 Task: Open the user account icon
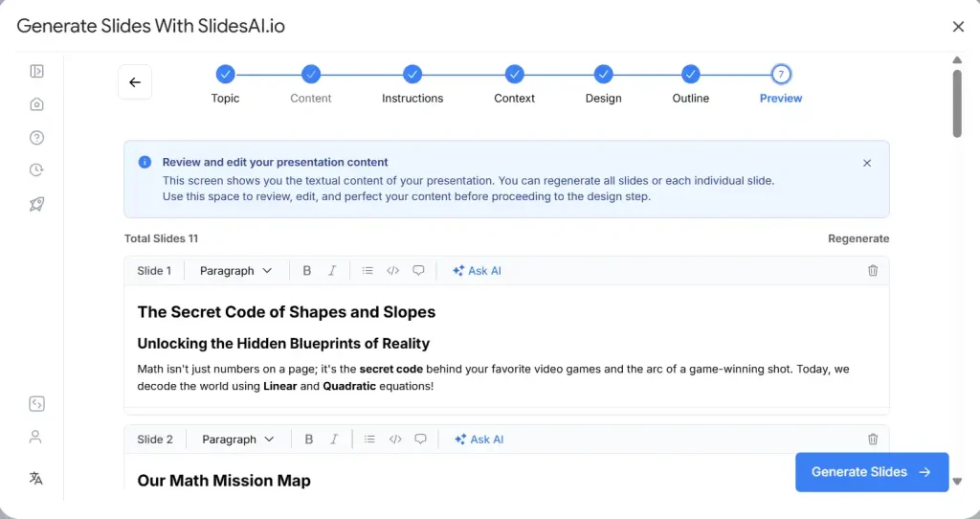tap(35, 437)
